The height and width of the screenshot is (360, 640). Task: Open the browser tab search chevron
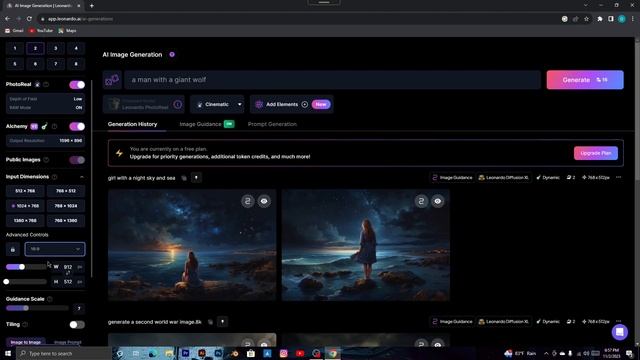(586, 5)
